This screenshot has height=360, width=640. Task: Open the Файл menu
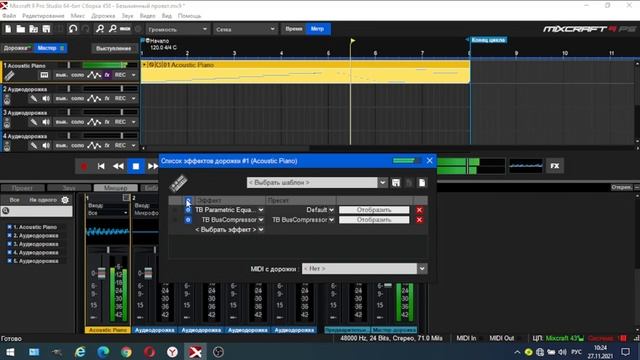[x=9, y=16]
